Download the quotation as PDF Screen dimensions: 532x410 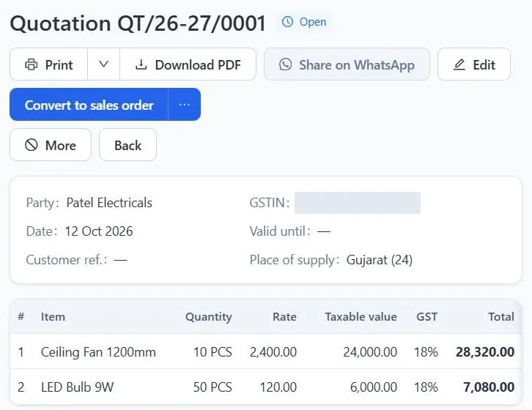pyautogui.click(x=188, y=64)
